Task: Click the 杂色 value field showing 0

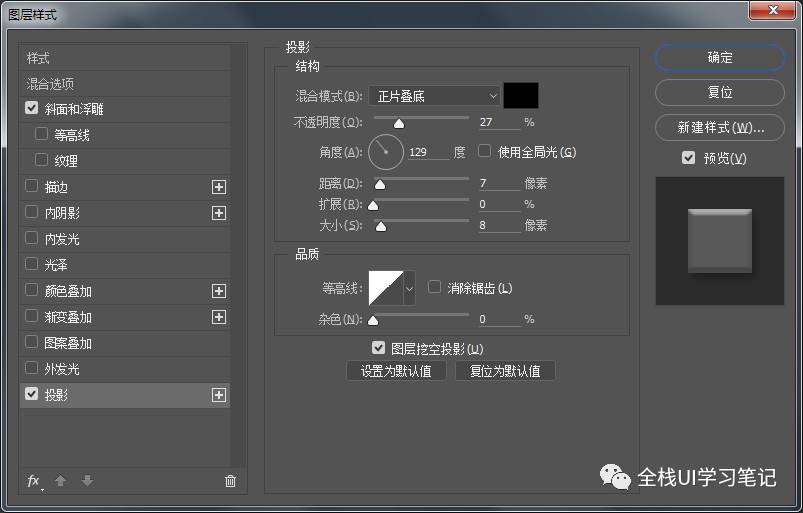Action: (499, 319)
